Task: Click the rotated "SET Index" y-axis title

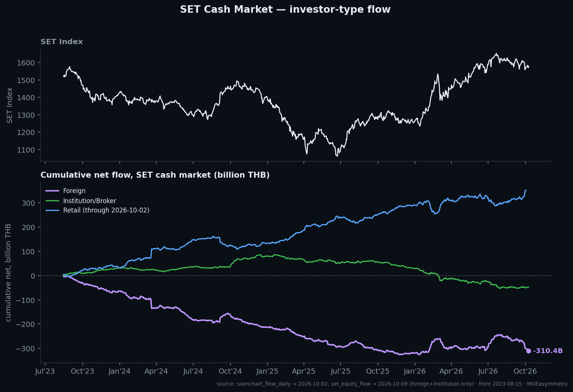Action: tap(10, 105)
